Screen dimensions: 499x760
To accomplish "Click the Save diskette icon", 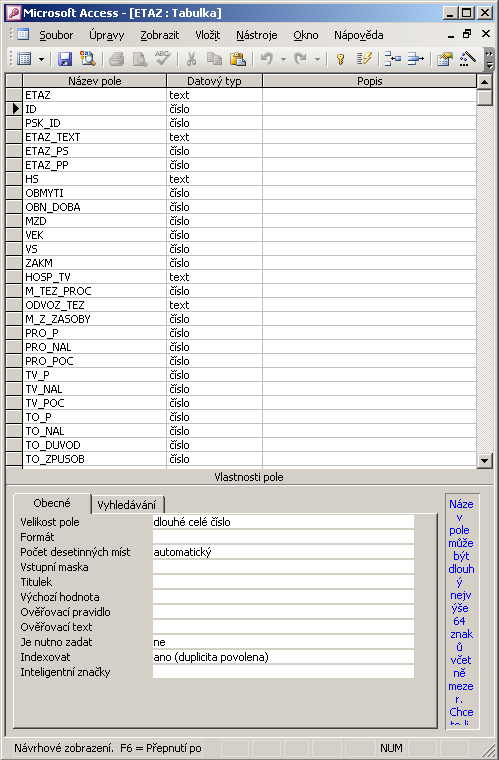I will click(65, 59).
